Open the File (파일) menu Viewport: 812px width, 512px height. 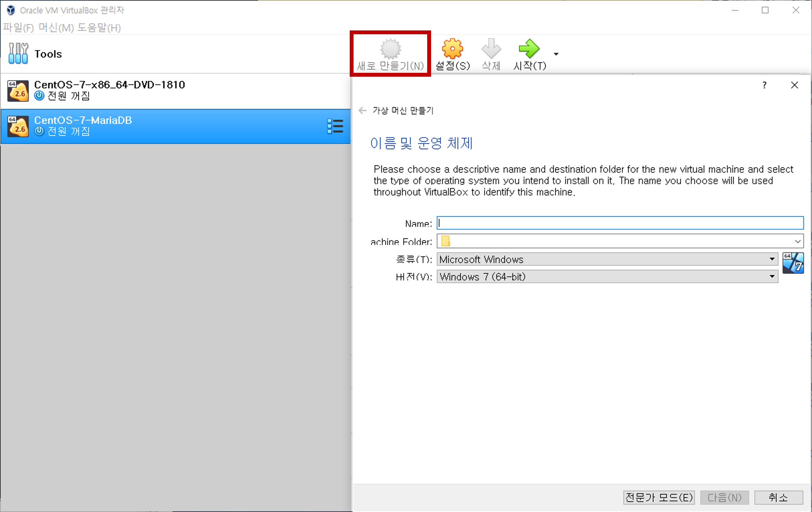pos(18,28)
